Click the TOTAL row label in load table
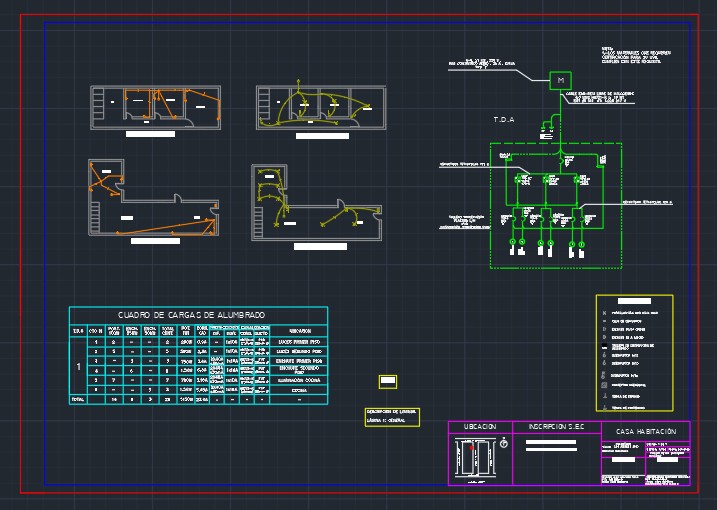 78,399
